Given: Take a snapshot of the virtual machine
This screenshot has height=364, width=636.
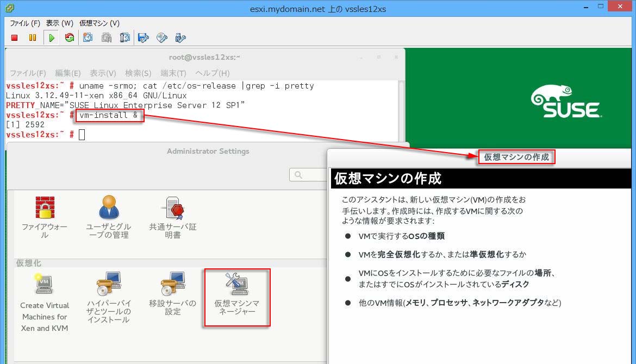Looking at the screenshot, I should [x=88, y=37].
